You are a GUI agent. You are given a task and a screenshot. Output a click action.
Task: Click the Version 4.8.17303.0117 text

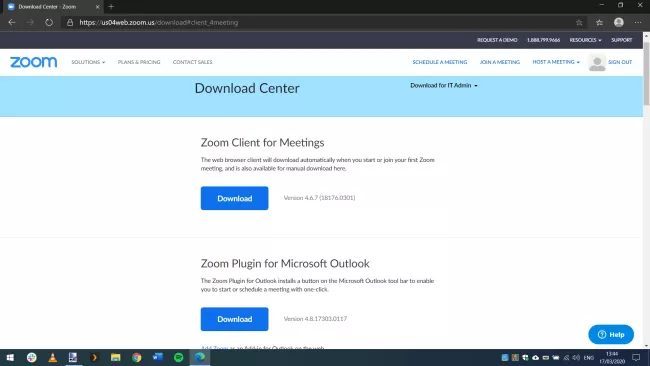(x=315, y=319)
